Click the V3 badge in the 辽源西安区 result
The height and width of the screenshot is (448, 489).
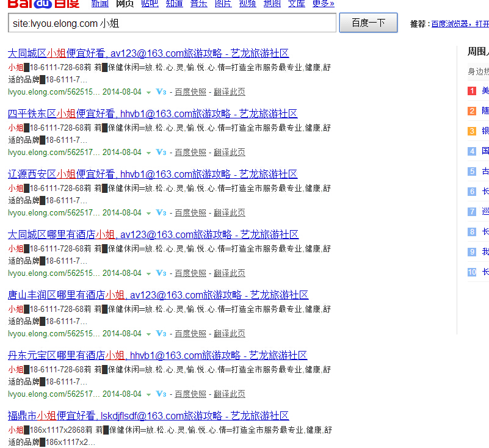coord(161,213)
